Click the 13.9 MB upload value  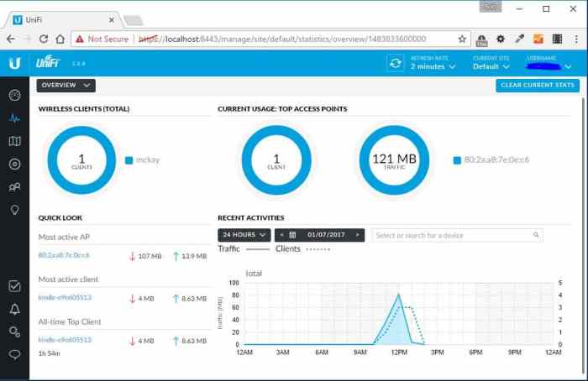coord(194,256)
